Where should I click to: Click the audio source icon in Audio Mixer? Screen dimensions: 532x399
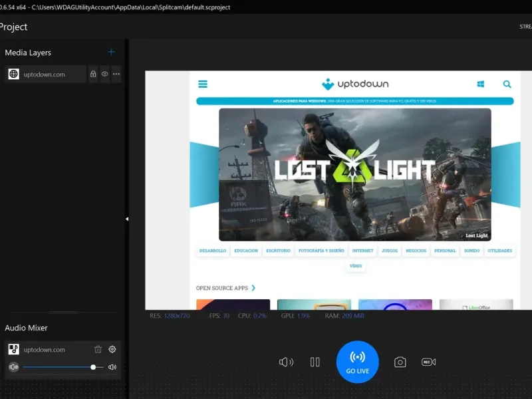pos(13,349)
